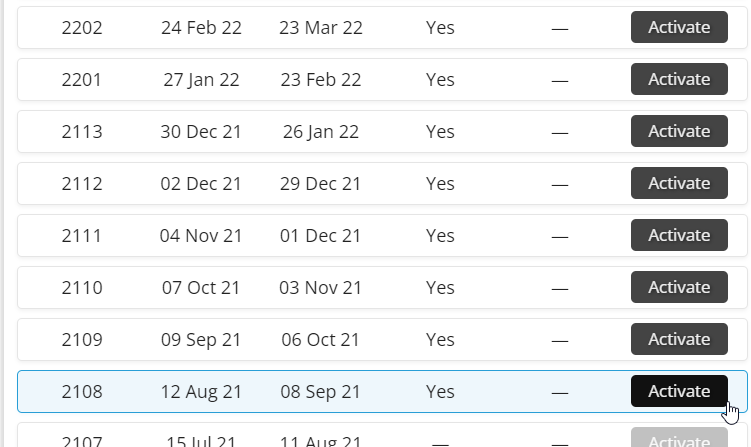Click the 23 Feb 22 date

pos(319,80)
